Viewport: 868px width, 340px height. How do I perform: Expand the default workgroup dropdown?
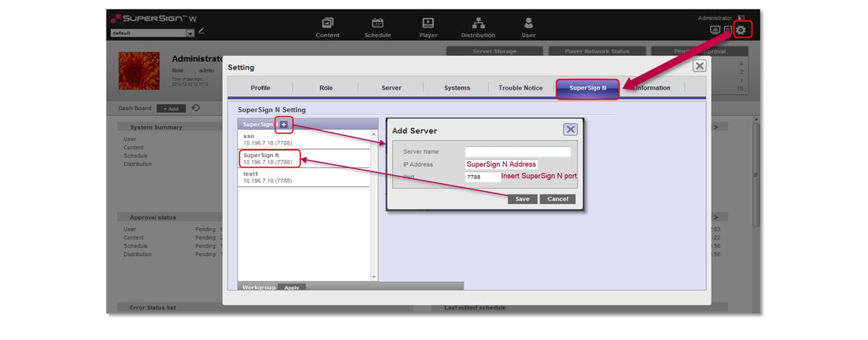pyautogui.click(x=190, y=33)
